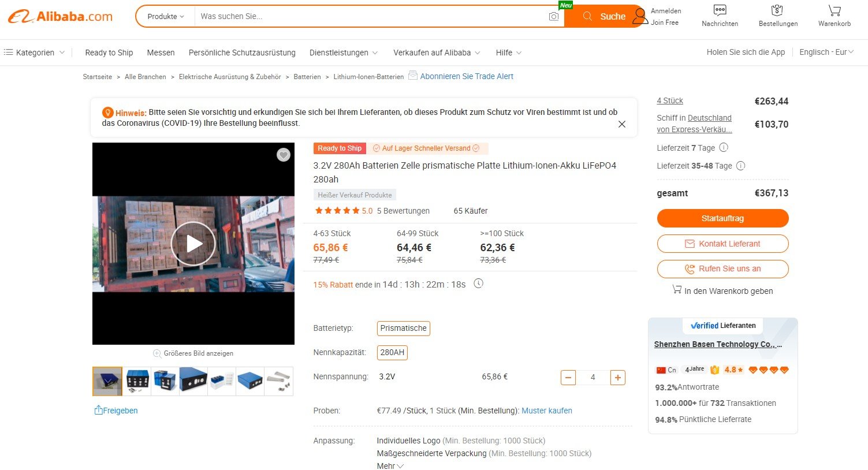Close the Coronavirus Hinweis notice

(x=622, y=124)
